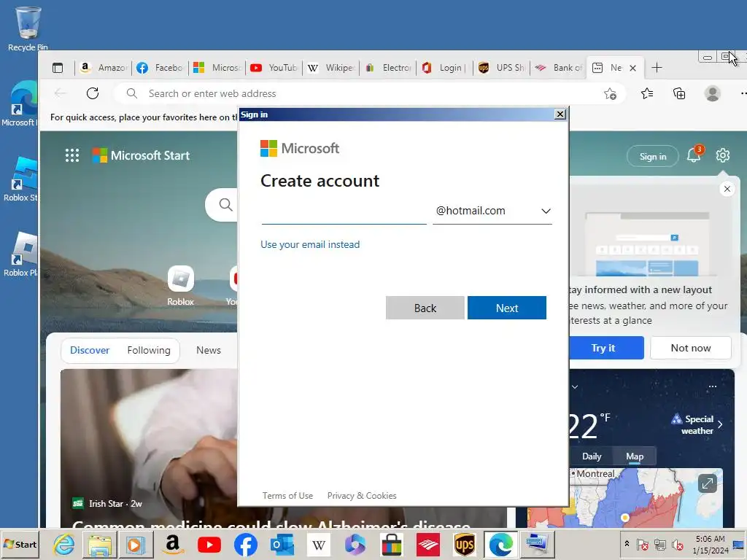Click the Back button
The width and height of the screenshot is (747, 560).
point(425,308)
